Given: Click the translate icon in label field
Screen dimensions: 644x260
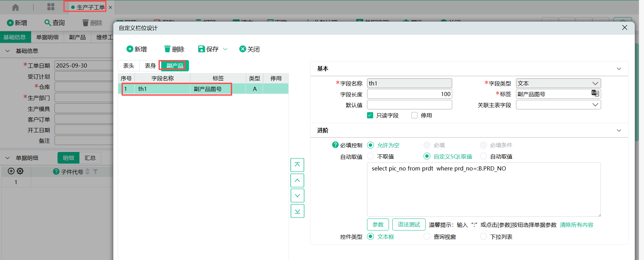Looking at the screenshot, I should pos(595,93).
